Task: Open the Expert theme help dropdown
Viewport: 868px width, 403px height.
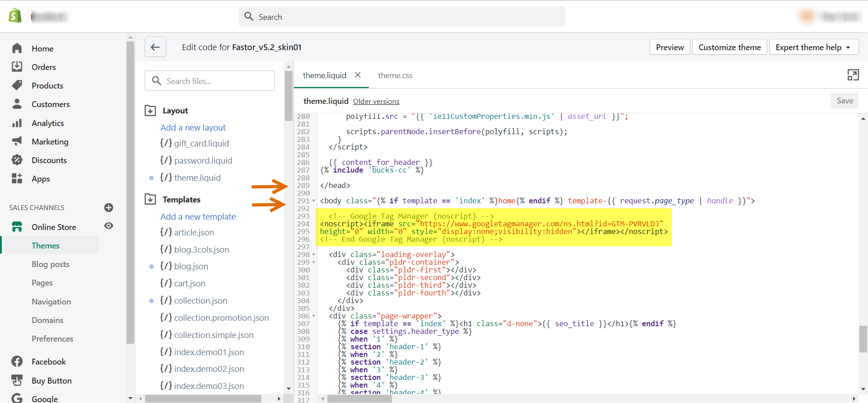Action: tap(813, 47)
